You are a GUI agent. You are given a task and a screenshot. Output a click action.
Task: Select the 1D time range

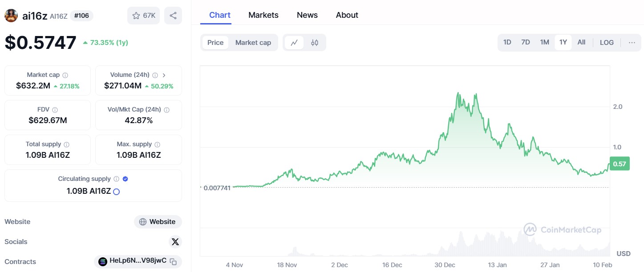tap(507, 43)
